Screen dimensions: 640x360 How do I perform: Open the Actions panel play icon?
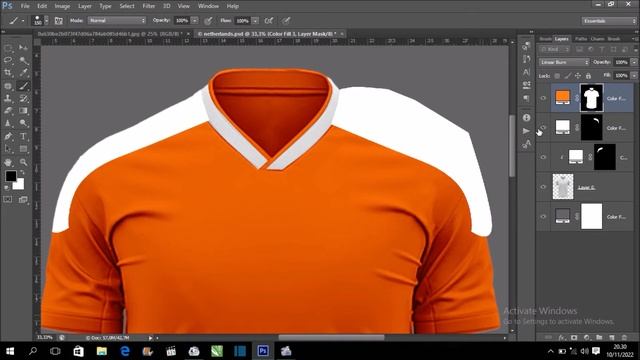point(527,131)
